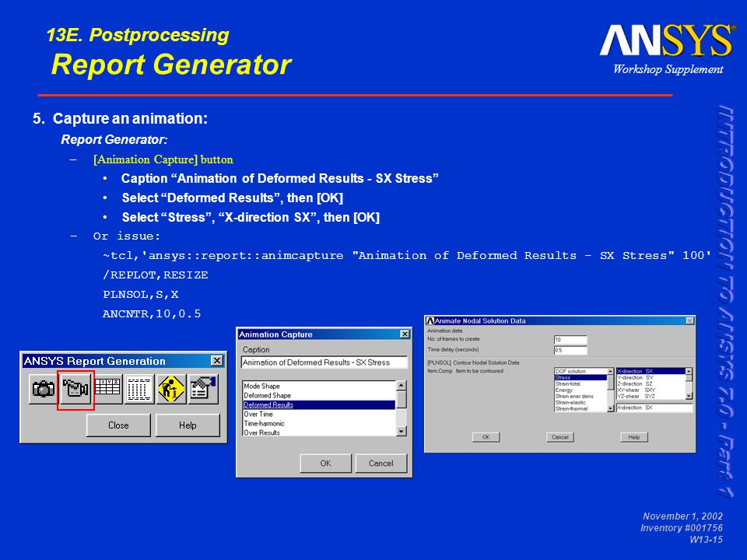The width and height of the screenshot is (747, 560).
Task: Select Strain-elastic in item list
Action: click(x=580, y=402)
